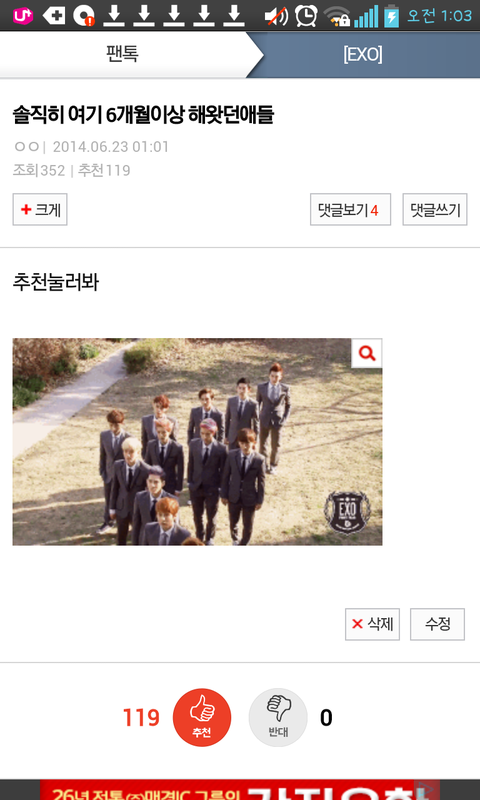Tap the gray thumbs-down 반대 icon
480x800 pixels.
pyautogui.click(x=278, y=717)
